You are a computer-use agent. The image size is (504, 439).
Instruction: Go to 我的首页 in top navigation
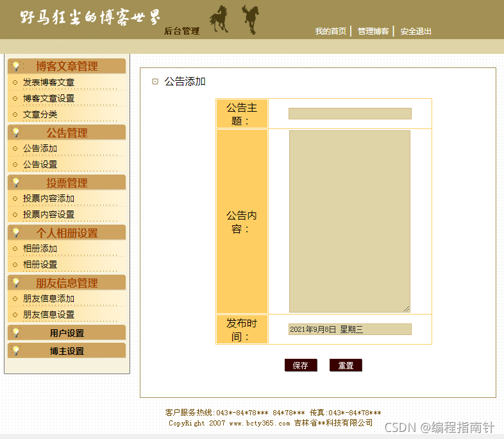point(330,31)
